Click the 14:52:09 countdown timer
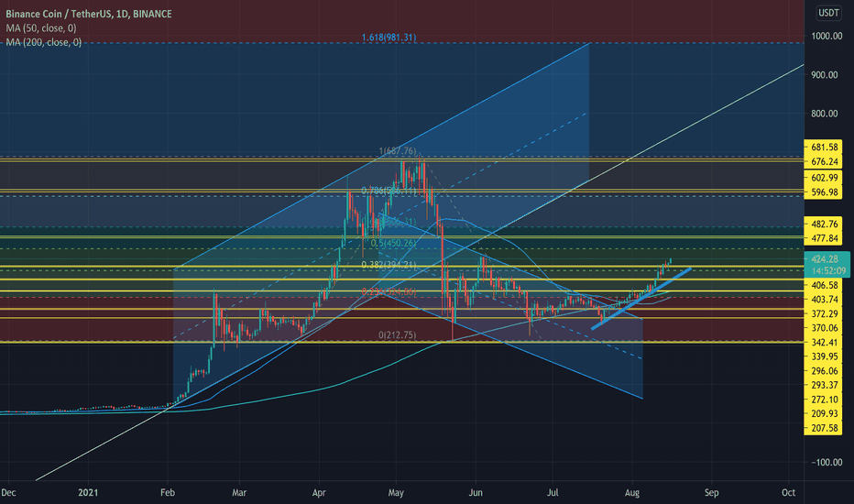854x504 pixels. click(x=827, y=271)
